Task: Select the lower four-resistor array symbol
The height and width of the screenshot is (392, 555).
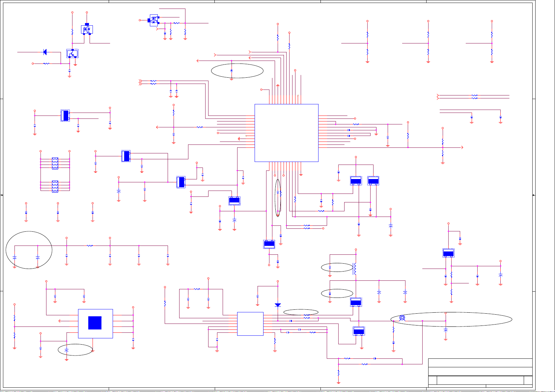Action: coord(55,186)
